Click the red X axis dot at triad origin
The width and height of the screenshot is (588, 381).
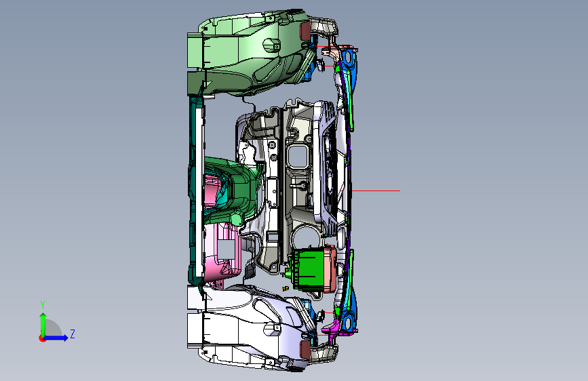coord(41,338)
